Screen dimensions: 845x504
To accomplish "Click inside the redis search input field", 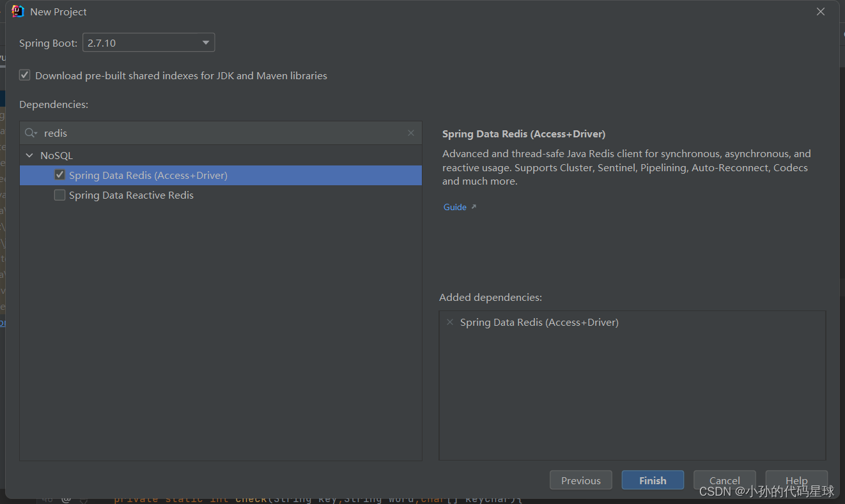I will (192, 133).
